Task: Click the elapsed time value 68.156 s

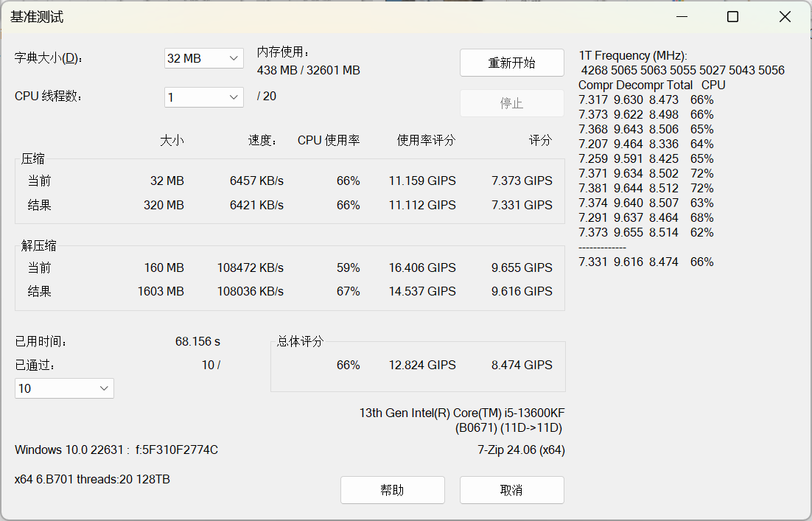Action: 197,342
